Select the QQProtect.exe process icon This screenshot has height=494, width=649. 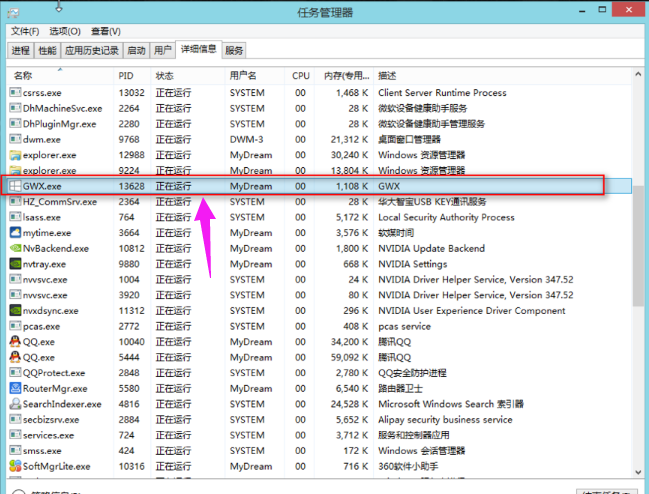tap(15, 373)
